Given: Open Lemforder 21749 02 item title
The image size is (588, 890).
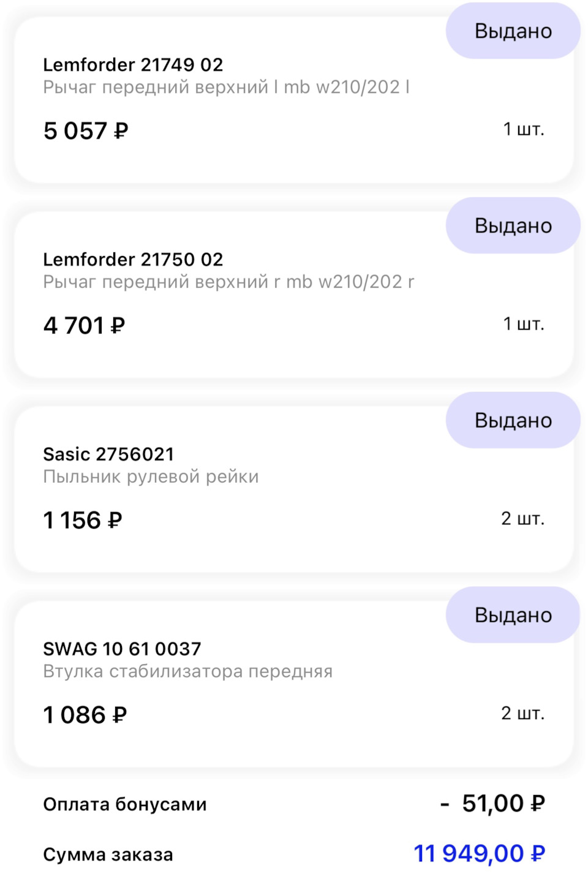Looking at the screenshot, I should pyautogui.click(x=133, y=65).
